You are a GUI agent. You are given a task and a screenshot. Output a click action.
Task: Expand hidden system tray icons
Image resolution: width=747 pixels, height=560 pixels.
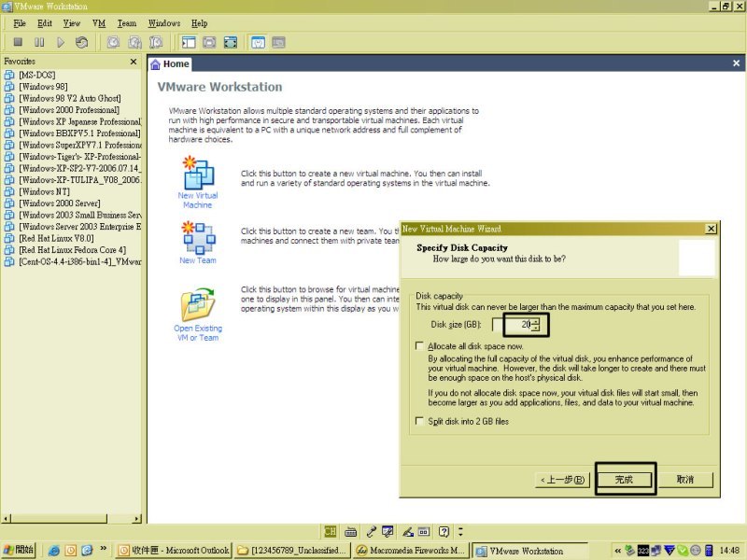617,551
